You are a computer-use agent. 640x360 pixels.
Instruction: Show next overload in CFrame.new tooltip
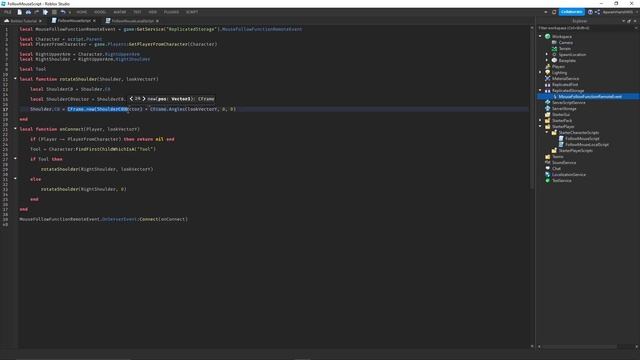pyautogui.click(x=144, y=99)
